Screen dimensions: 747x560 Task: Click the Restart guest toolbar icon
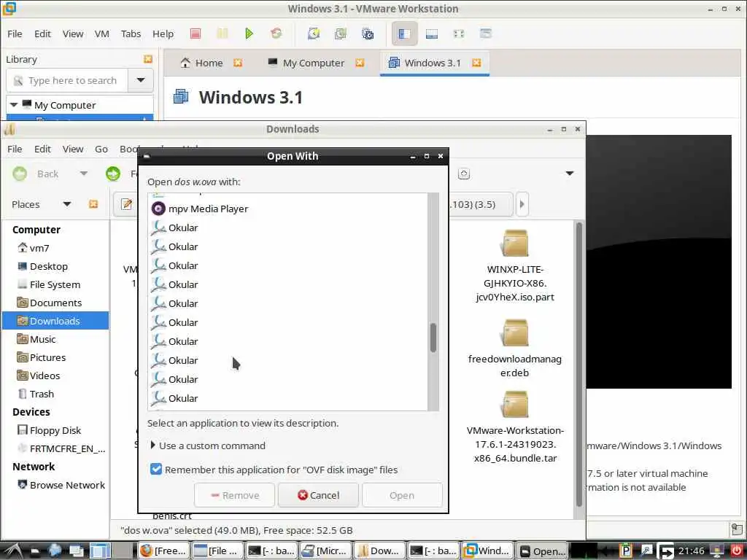click(276, 34)
